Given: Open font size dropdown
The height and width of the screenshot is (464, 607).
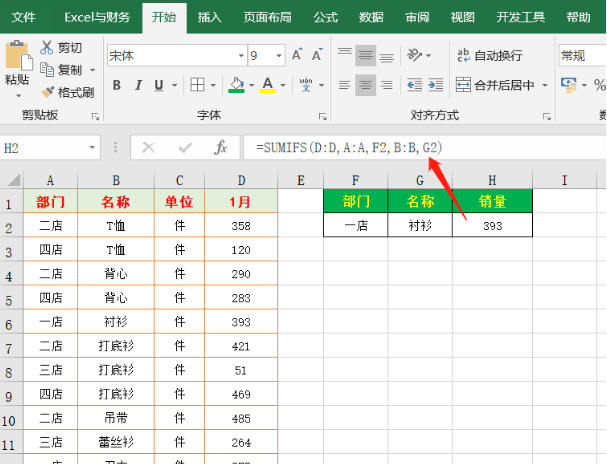Looking at the screenshot, I should tap(279, 55).
